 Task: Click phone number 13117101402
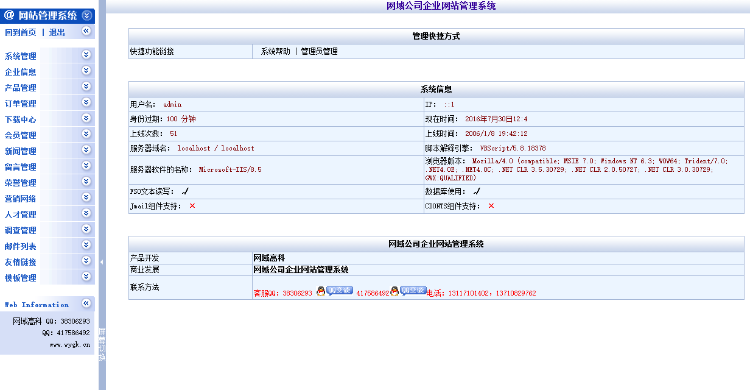(468, 293)
